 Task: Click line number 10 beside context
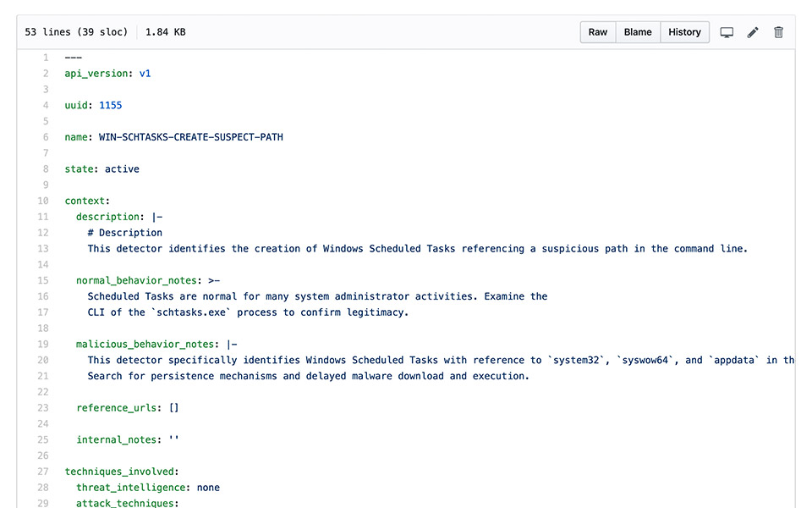coord(43,202)
